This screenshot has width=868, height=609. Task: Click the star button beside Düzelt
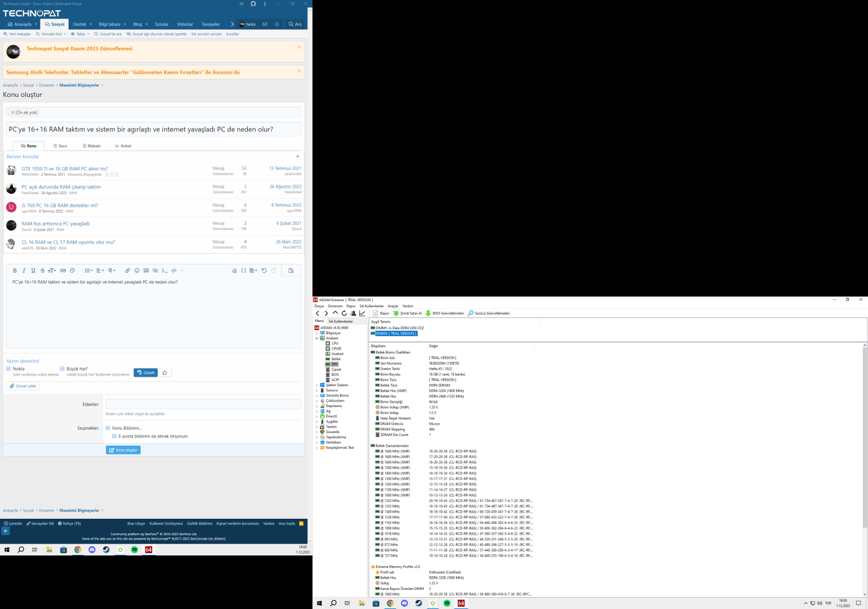pos(165,373)
